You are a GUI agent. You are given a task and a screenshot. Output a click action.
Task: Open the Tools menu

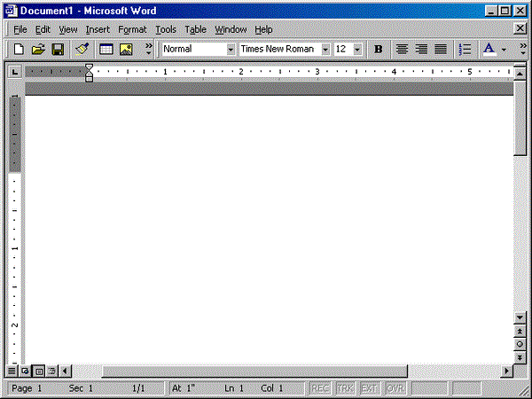[166, 30]
